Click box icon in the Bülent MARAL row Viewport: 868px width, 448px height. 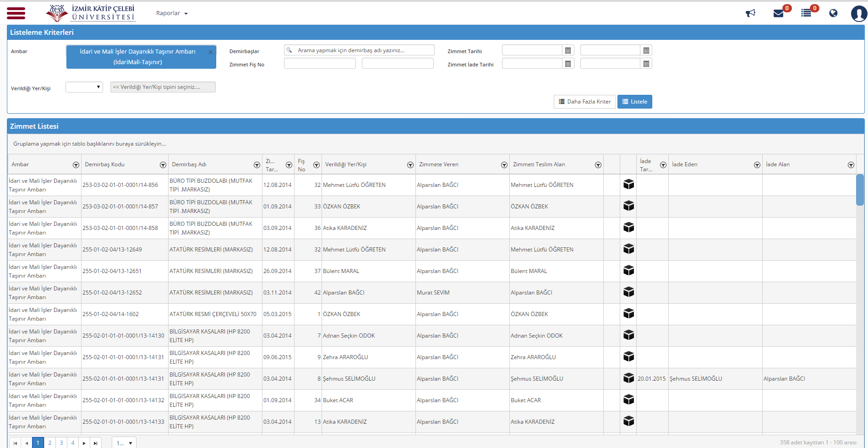click(628, 270)
